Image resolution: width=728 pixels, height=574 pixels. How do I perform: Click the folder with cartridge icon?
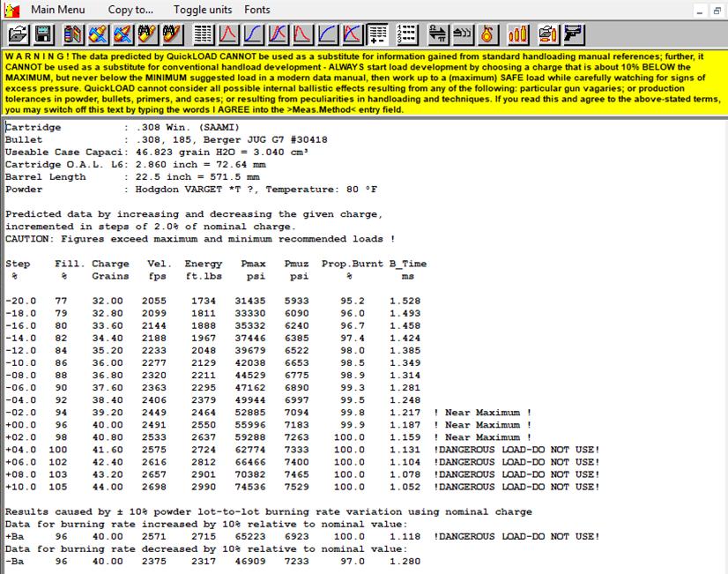tap(548, 34)
